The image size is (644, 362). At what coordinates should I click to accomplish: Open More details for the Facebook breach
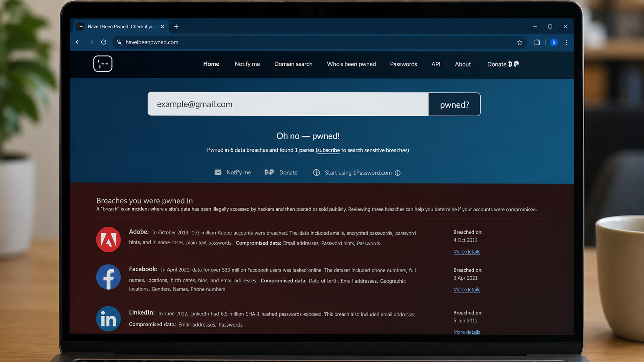tap(466, 289)
